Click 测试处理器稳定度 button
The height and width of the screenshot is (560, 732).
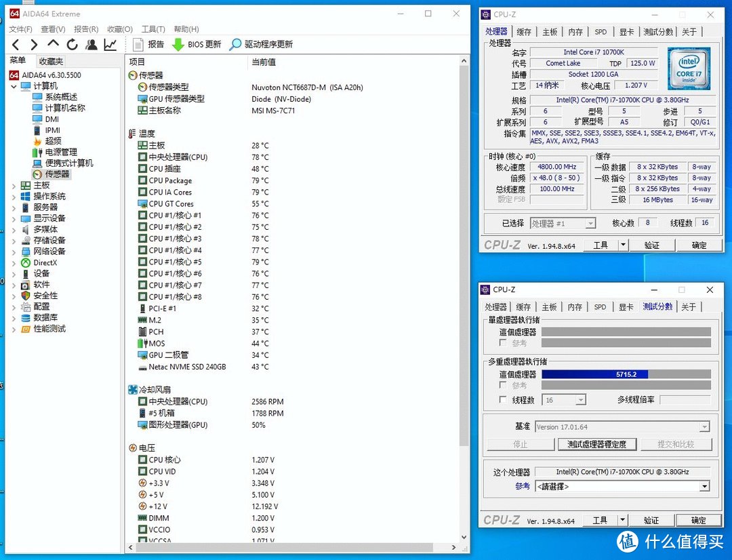(x=596, y=444)
